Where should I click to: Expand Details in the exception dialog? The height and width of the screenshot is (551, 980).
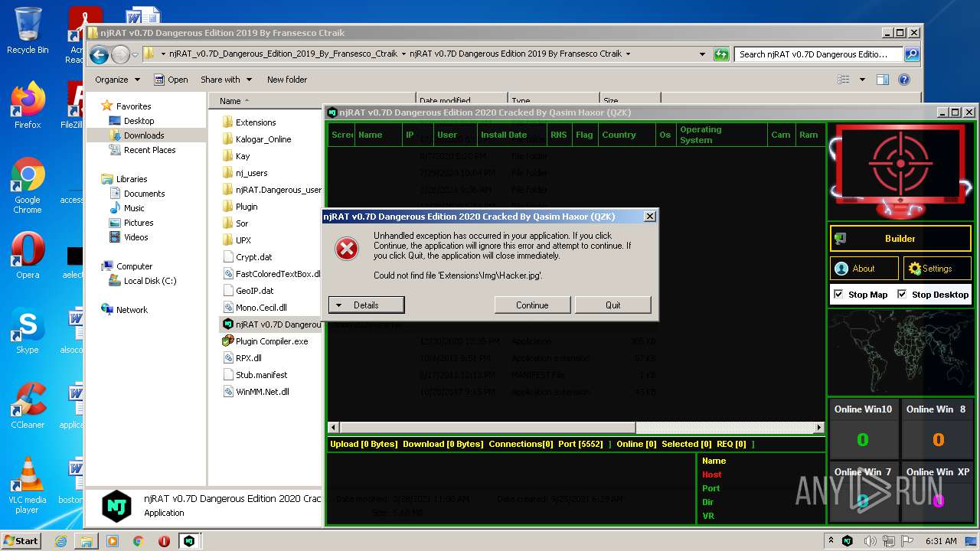pyautogui.click(x=366, y=305)
